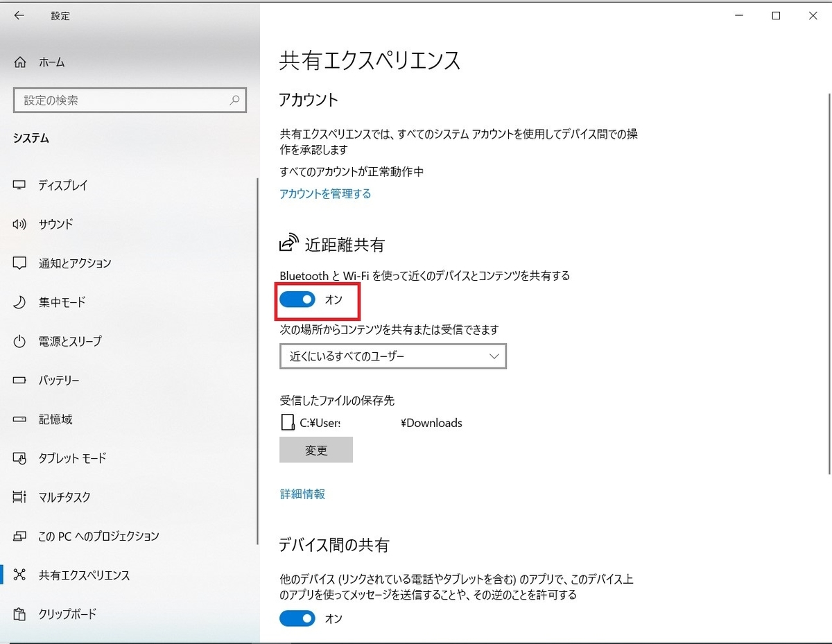832x644 pixels.
Task: Turn off the デバイス間の共有 toggle
Action: pos(297,618)
